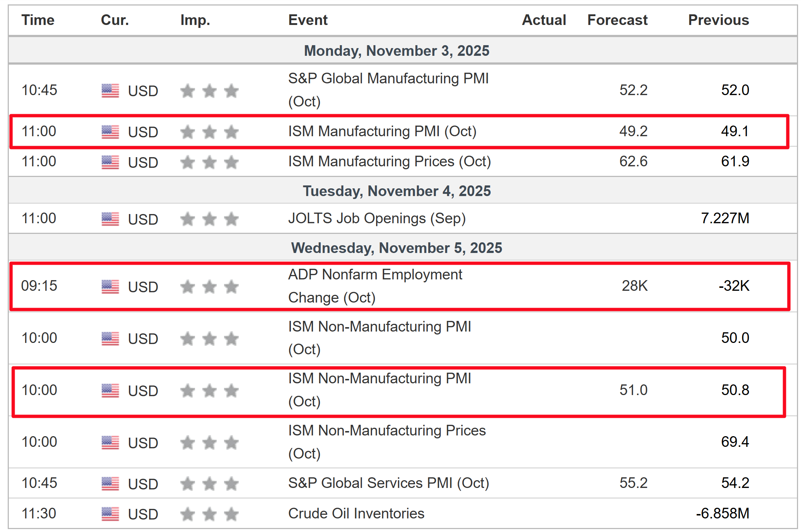801x532 pixels.
Task: Click the third star beside ADP Nonfarm Employment Change
Action: point(231,287)
